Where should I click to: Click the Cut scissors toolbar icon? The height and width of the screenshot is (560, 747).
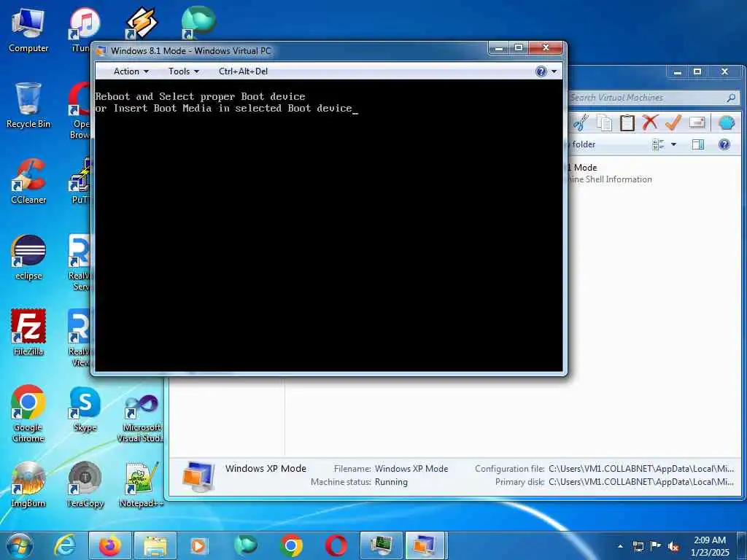(581, 122)
